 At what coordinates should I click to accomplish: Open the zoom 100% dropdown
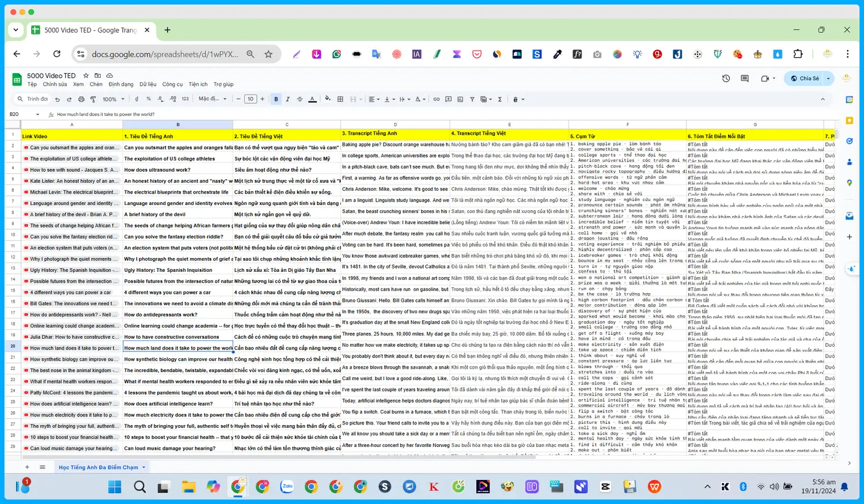(113, 99)
